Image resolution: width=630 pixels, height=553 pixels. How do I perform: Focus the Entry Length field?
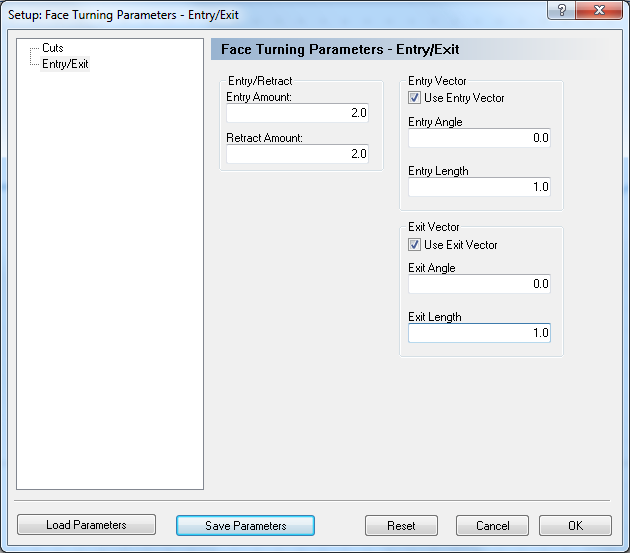479,187
